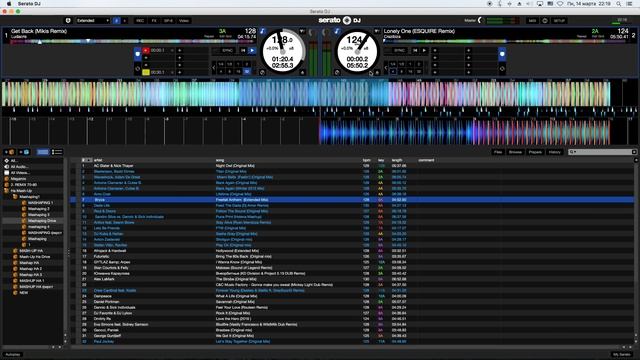Open deck 2 playback mode dropdown arrow
The width and height of the screenshot is (640, 360).
pyautogui.click(x=377, y=31)
